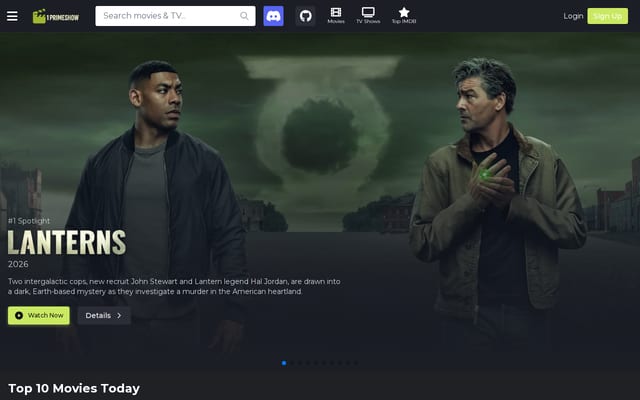Click the magnifier search icon

click(x=244, y=16)
